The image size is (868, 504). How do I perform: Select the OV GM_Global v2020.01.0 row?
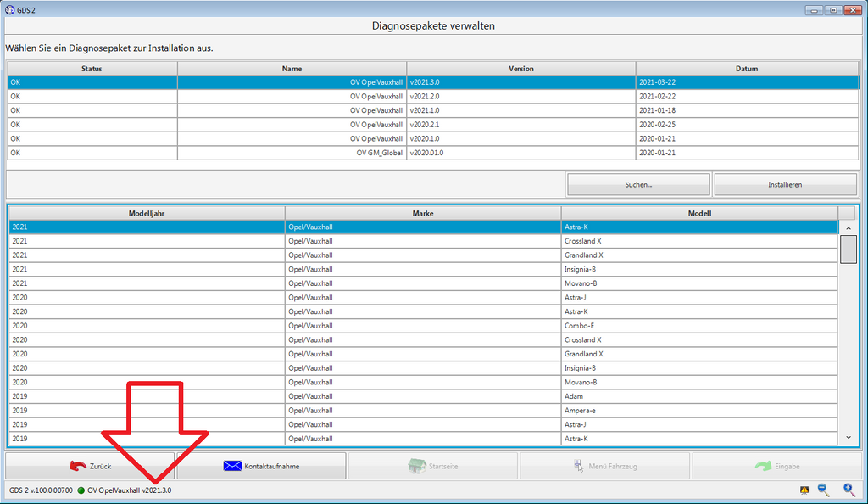tap(433, 153)
